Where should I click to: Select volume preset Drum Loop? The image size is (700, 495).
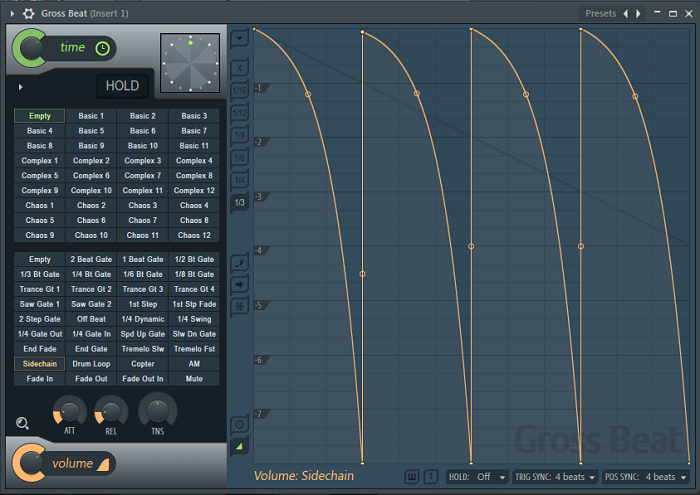click(x=91, y=364)
